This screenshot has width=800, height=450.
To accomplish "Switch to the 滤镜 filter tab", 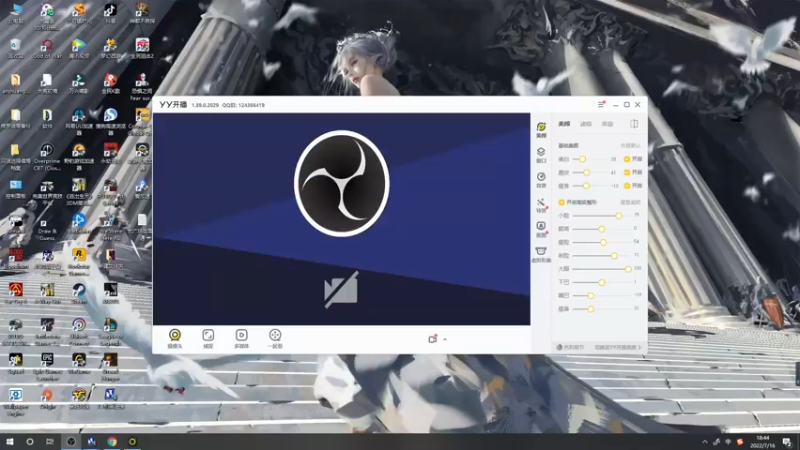I will tap(586, 124).
